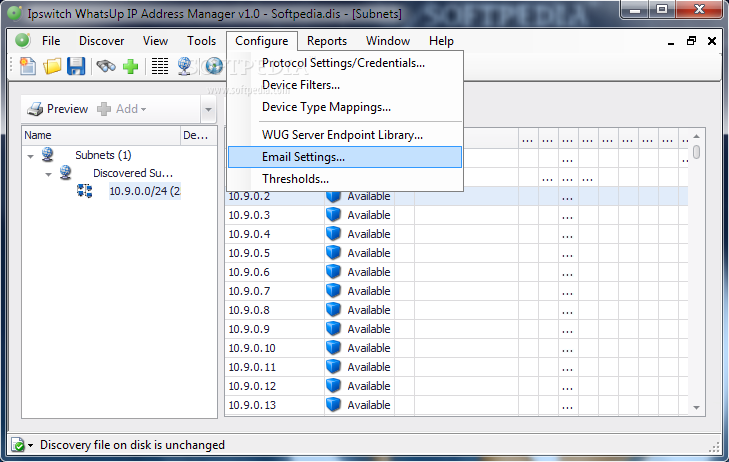Open the Reports menu
Viewport: 729px width, 462px height.
(x=327, y=41)
